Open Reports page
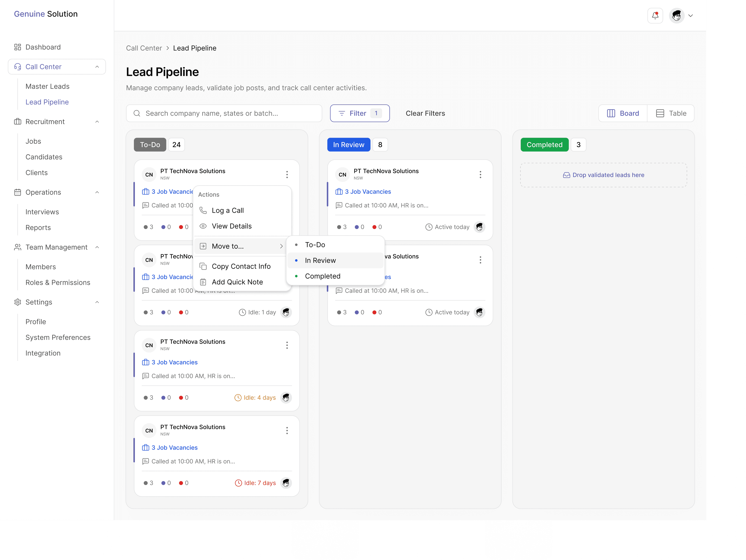This screenshot has height=560, width=746. coord(38,228)
